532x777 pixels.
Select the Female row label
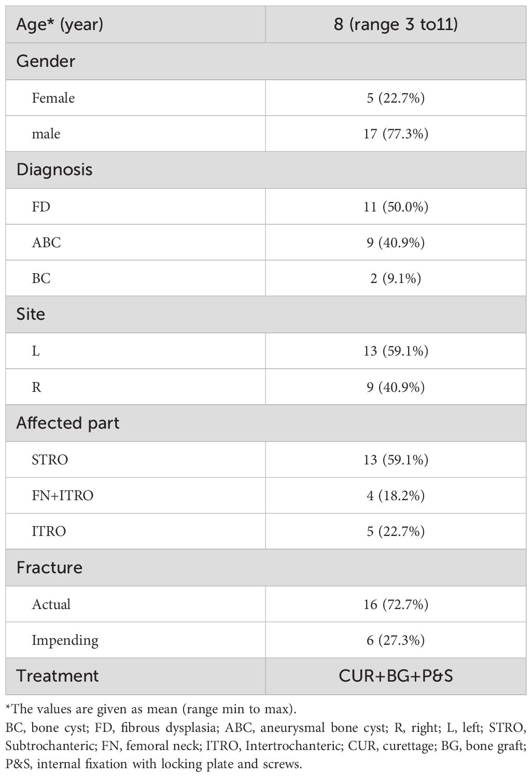pyautogui.click(x=53, y=98)
